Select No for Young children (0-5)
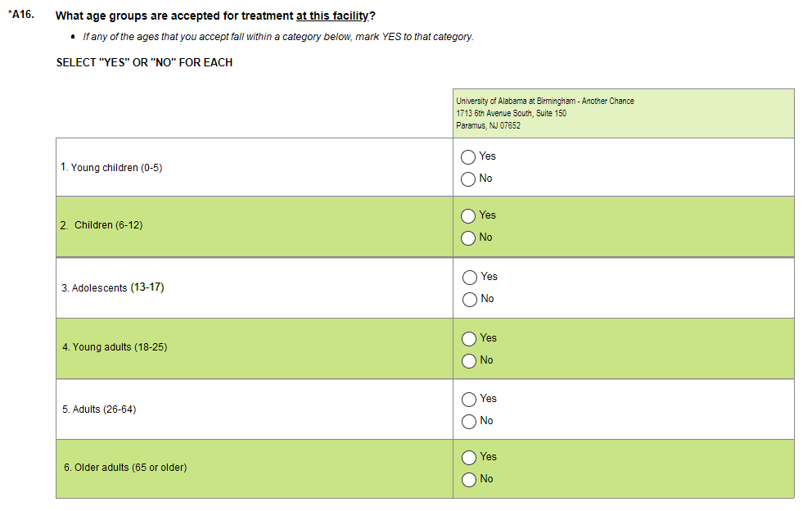Screen dimensions: 812x511 (x=468, y=179)
